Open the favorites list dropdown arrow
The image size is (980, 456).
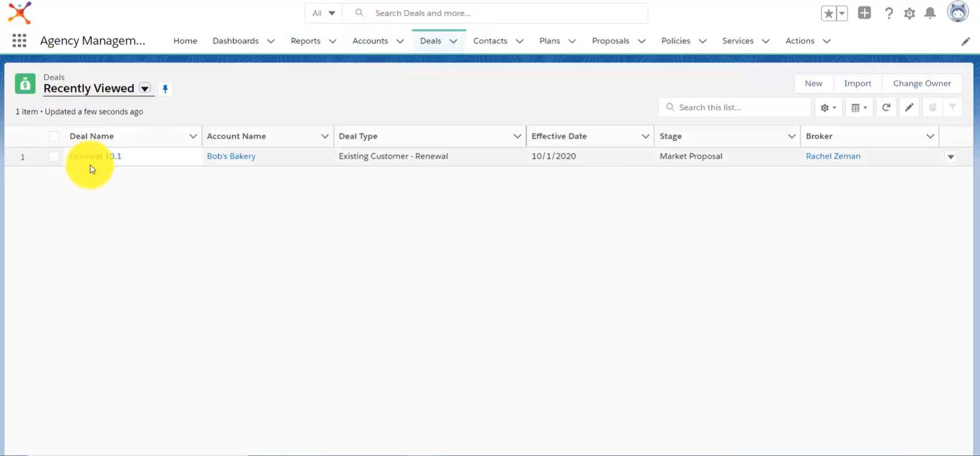pyautogui.click(x=842, y=13)
